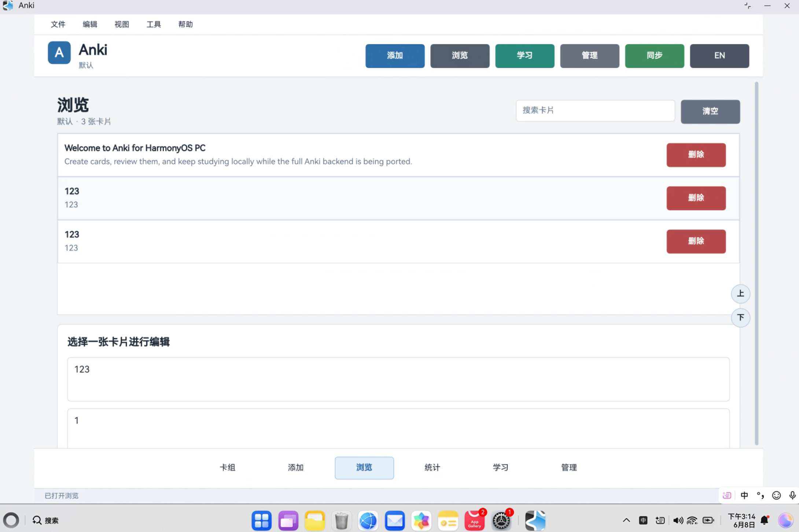Switch to the 学习 bottom tab
The image size is (799, 532).
coord(501,468)
